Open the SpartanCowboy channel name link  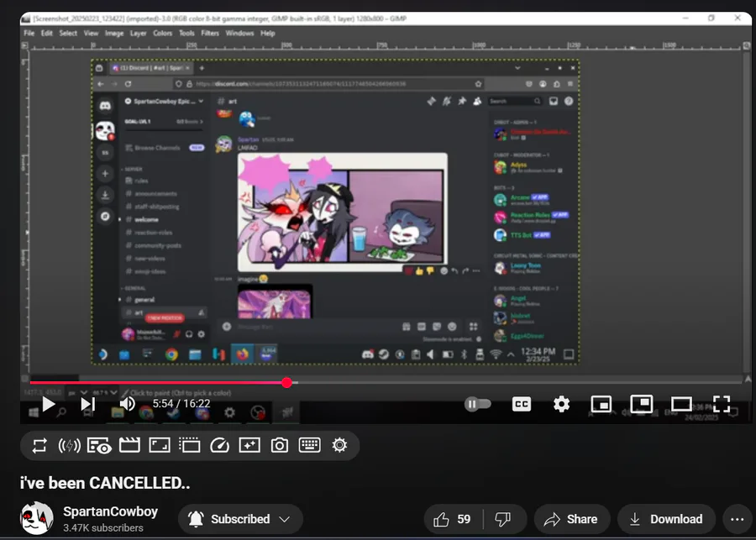(x=110, y=511)
